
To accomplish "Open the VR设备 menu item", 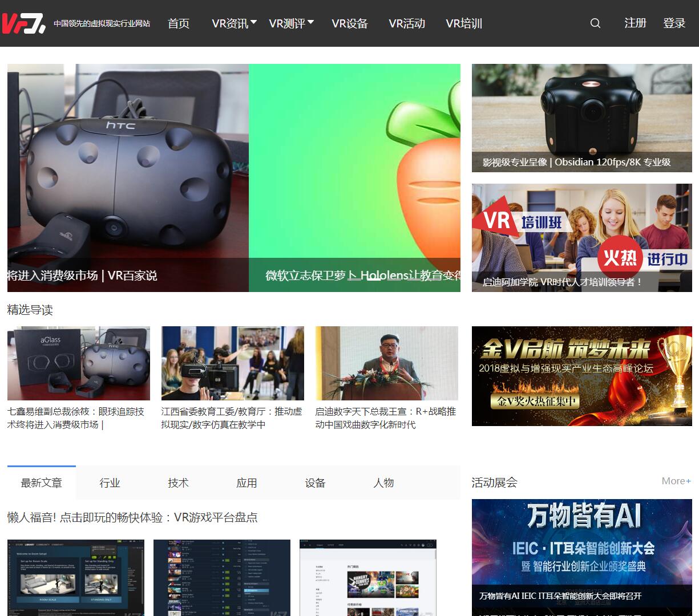I will click(x=350, y=23).
